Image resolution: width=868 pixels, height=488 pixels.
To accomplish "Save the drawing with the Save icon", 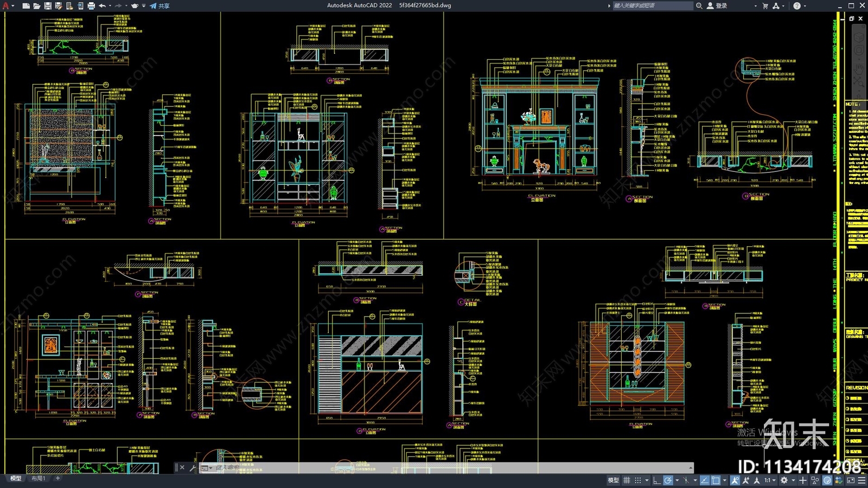I will point(48,6).
